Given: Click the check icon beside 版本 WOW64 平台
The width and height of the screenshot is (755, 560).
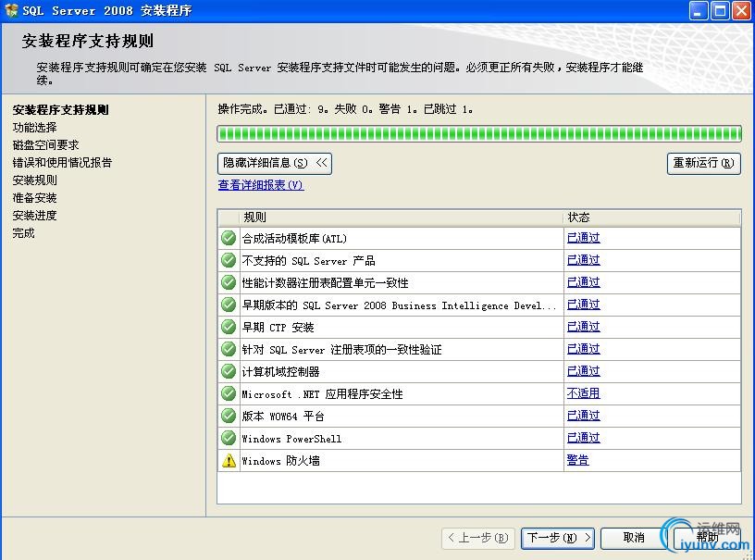Looking at the screenshot, I should pos(229,416).
